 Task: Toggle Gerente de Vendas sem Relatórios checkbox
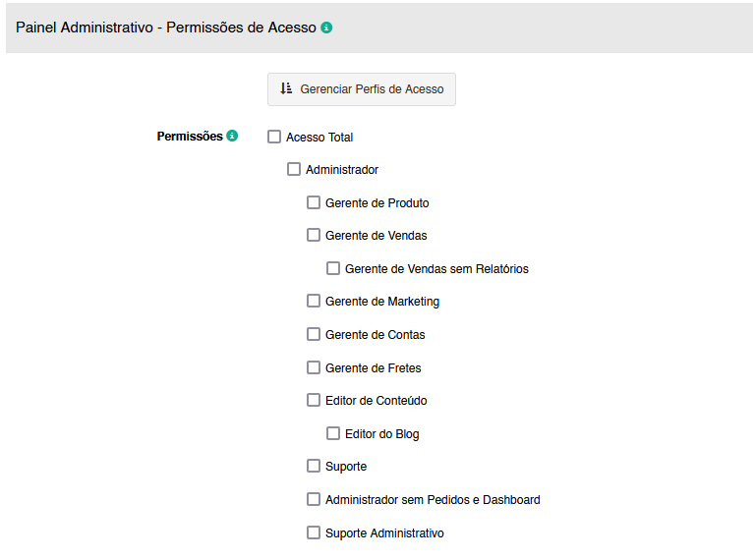click(x=333, y=268)
